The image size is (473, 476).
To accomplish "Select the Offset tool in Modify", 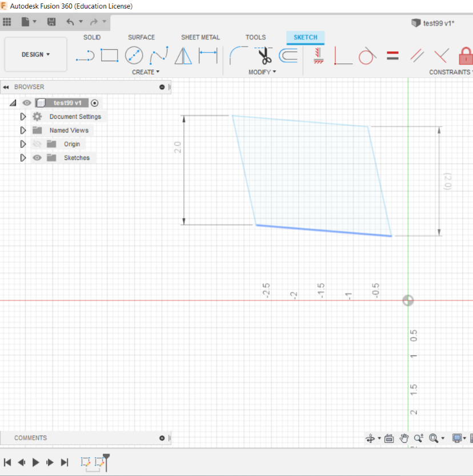I will tap(288, 55).
